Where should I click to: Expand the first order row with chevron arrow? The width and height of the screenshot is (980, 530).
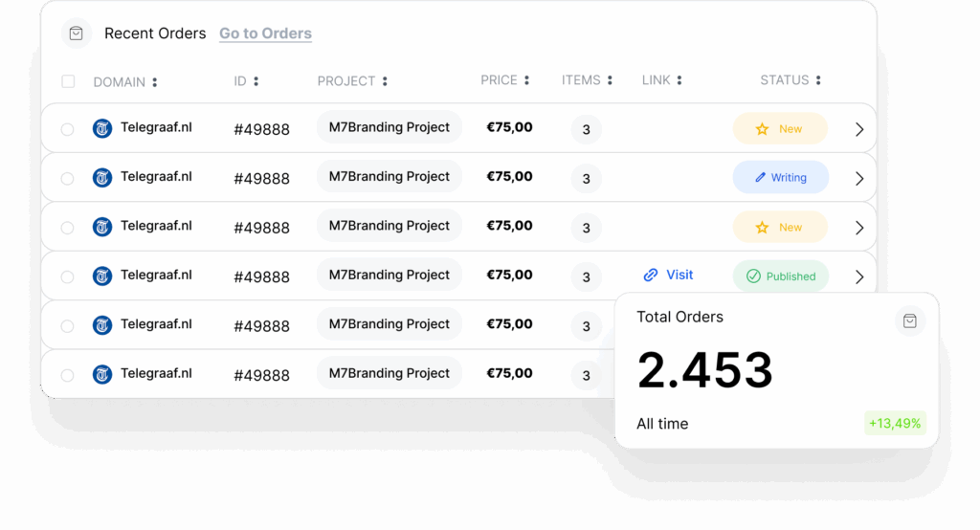click(x=859, y=129)
